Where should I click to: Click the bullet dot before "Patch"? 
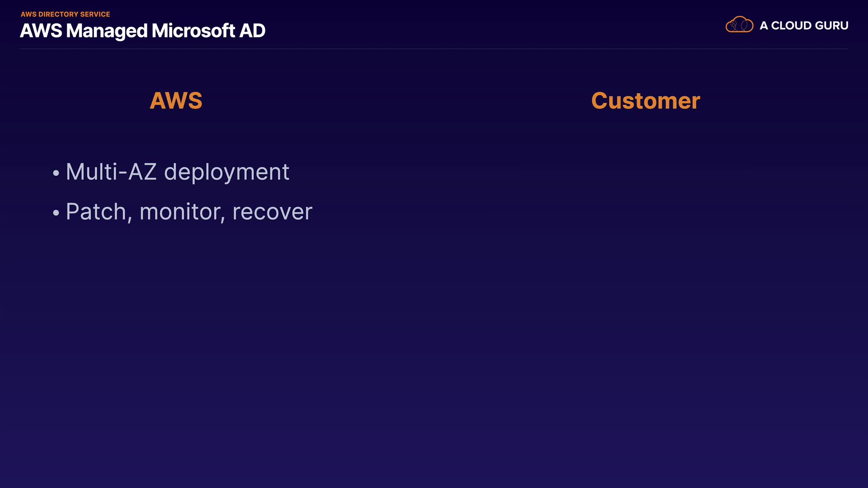(x=56, y=213)
